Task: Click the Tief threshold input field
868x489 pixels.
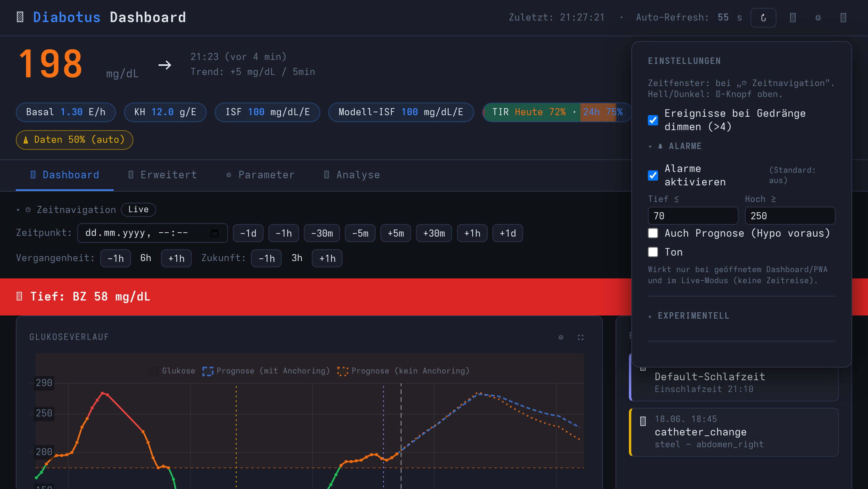Action: click(693, 216)
